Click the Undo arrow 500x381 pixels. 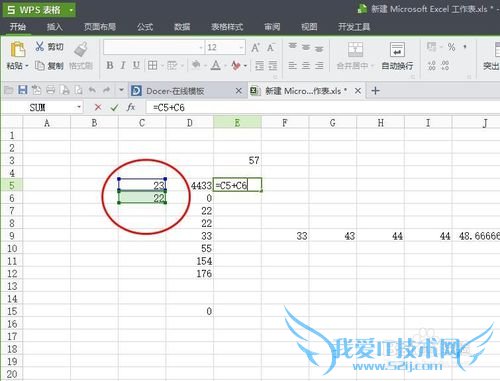[x=92, y=90]
